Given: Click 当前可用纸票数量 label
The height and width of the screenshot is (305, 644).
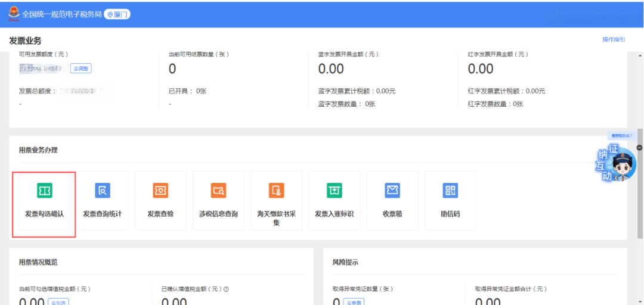Looking at the screenshot, I should click(x=199, y=54).
